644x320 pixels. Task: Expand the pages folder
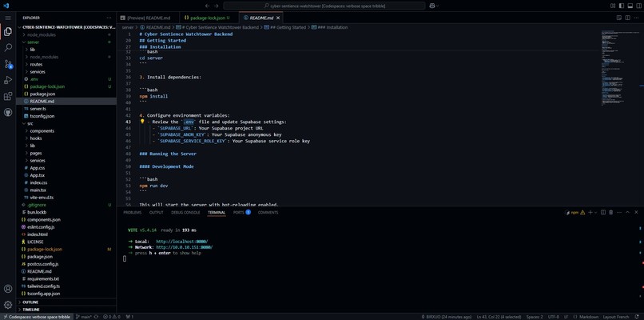(66, 153)
